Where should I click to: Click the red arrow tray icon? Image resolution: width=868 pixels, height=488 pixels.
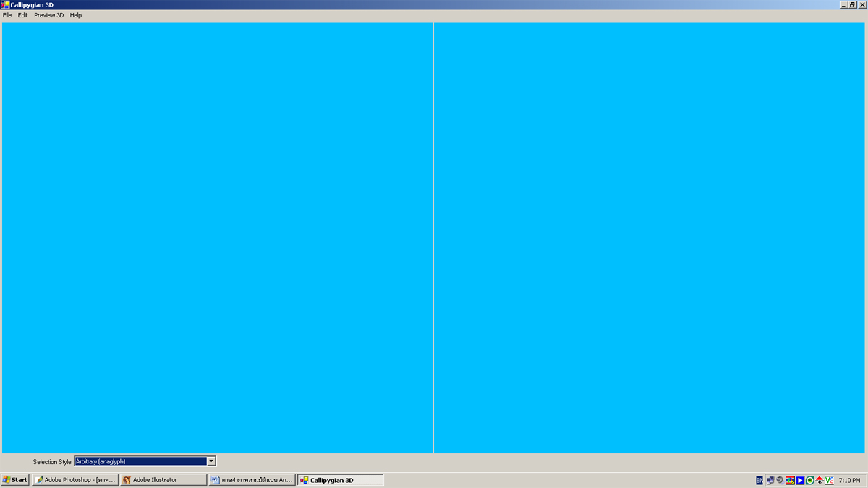tap(820, 480)
